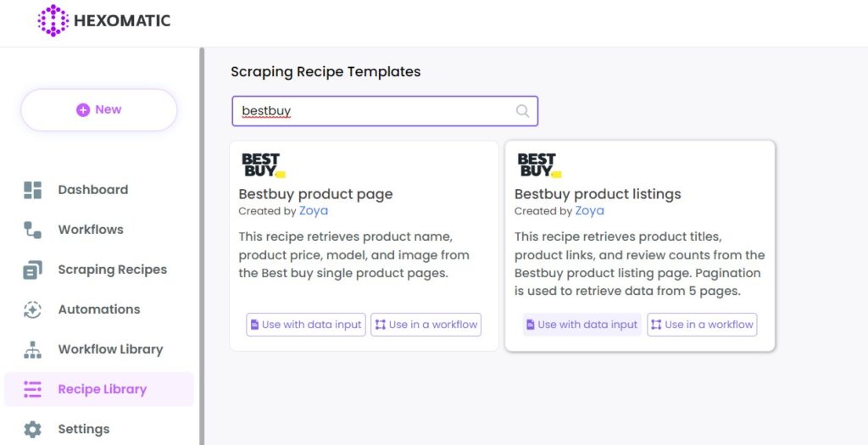Image resolution: width=868 pixels, height=445 pixels.
Task: Click the plus icon in New button
Action: (83, 109)
